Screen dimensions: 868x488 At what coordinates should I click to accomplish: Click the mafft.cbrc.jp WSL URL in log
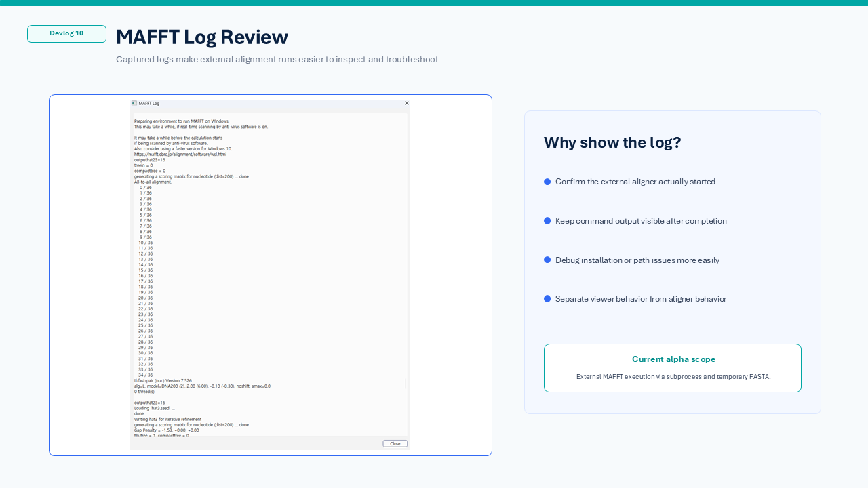(x=180, y=155)
